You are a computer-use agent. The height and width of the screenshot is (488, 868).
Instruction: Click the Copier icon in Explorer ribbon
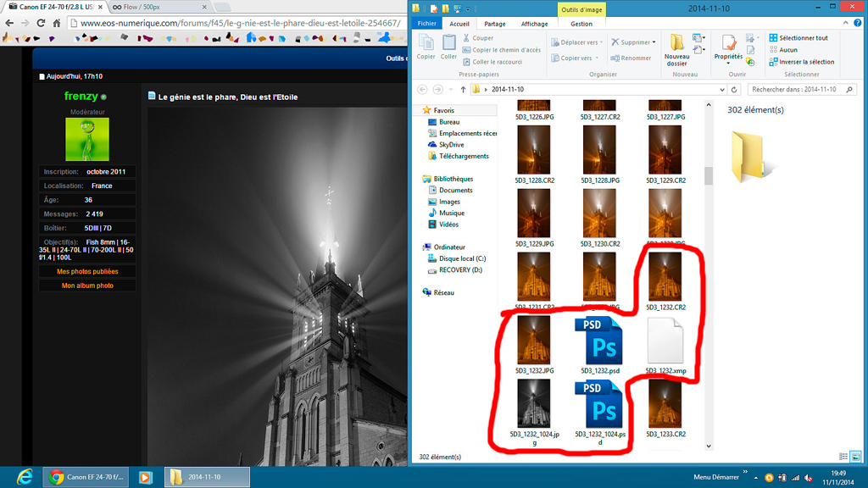426,46
